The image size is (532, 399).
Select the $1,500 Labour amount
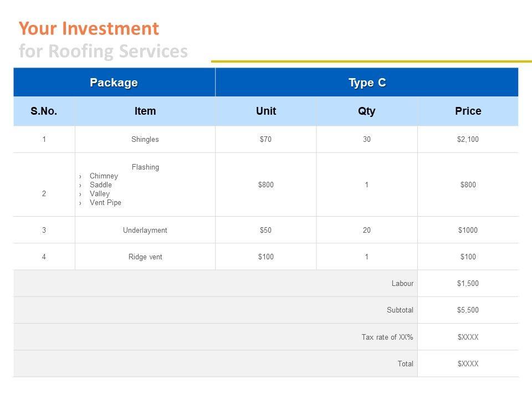pos(468,284)
